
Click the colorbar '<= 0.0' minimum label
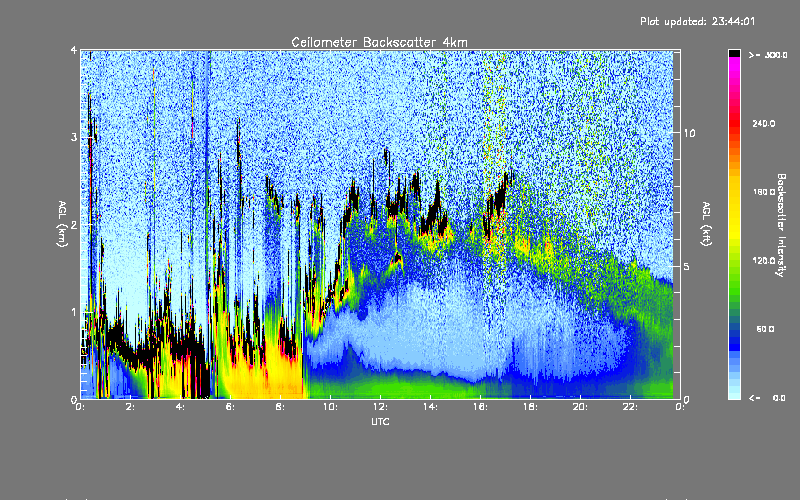(767, 398)
